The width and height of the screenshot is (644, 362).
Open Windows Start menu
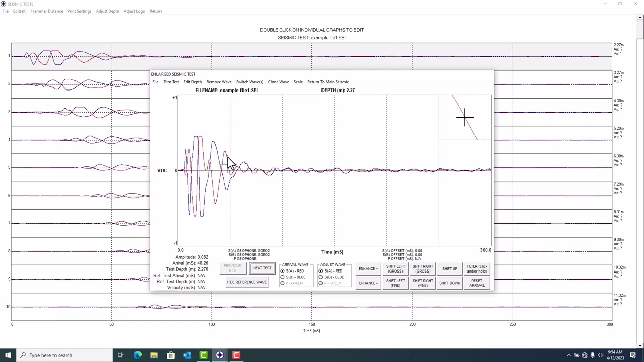tap(8, 355)
